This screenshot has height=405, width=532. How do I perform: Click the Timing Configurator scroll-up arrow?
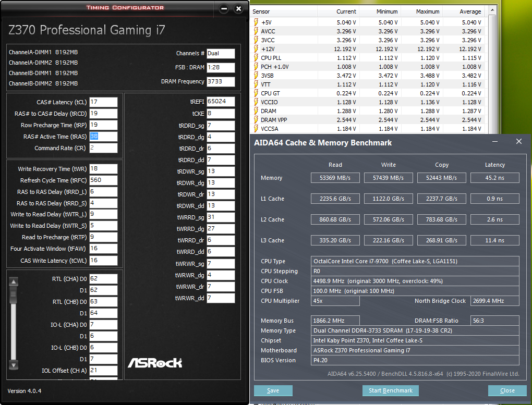tap(14, 281)
